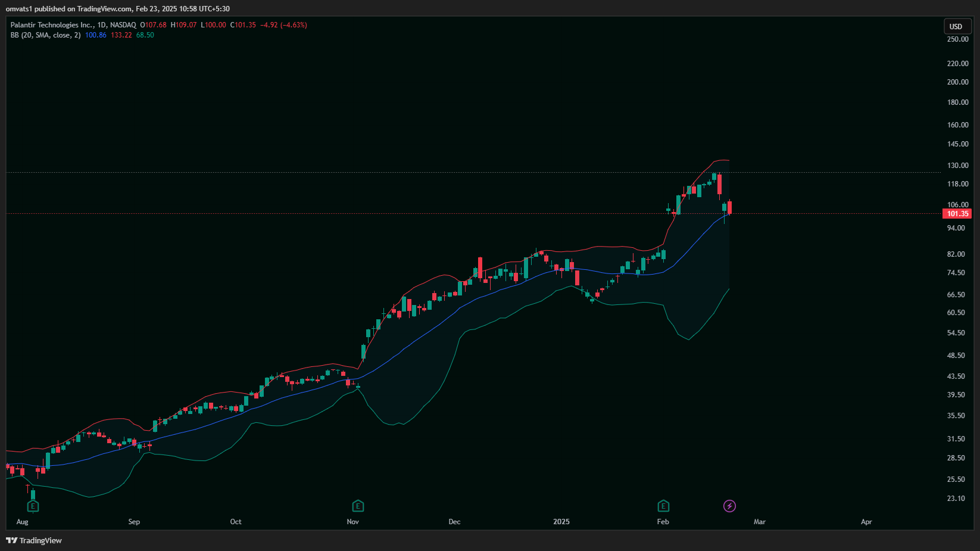Screen dimensions: 980x551
Task: Click the 2025 label on time axis
Action: point(561,522)
